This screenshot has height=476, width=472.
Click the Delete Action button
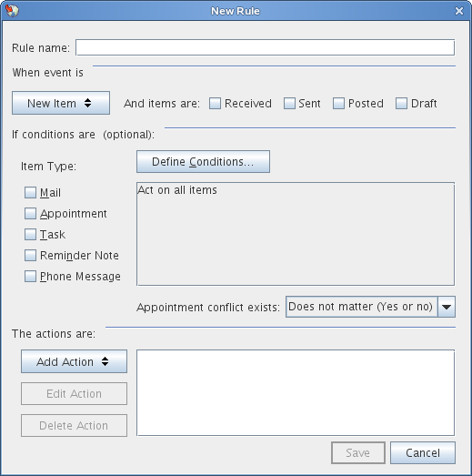point(74,425)
